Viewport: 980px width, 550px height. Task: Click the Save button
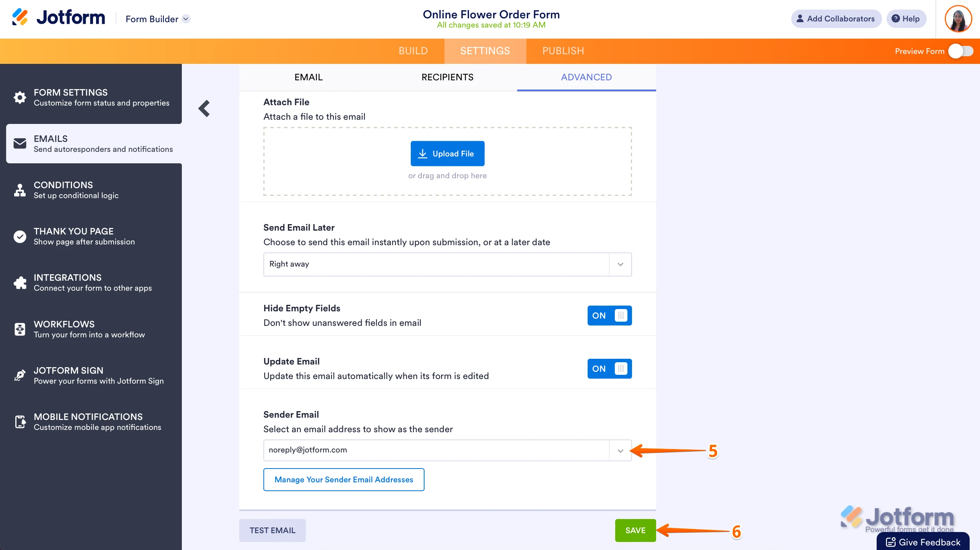(x=635, y=530)
